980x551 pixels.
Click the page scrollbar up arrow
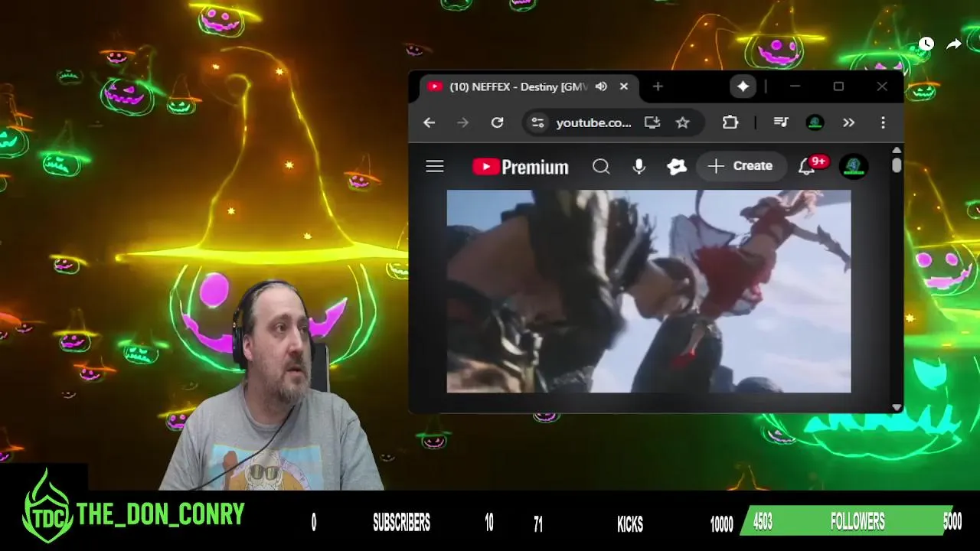897,150
